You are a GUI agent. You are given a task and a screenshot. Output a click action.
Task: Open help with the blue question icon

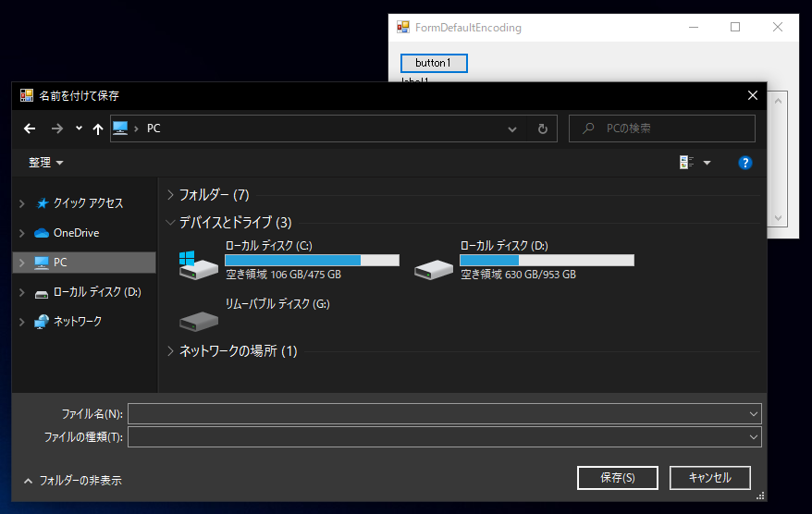tap(744, 163)
